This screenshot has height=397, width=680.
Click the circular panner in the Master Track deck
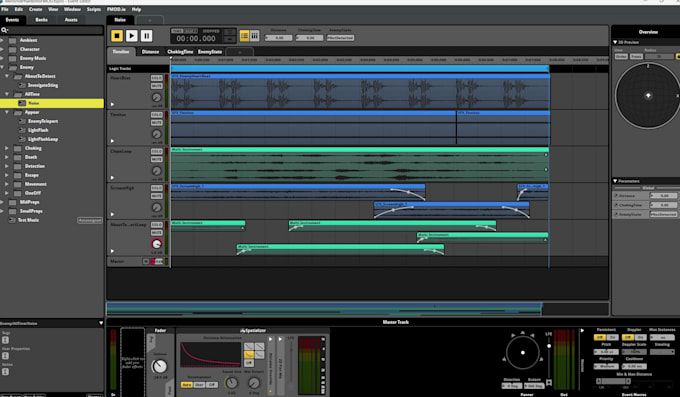tap(523, 353)
